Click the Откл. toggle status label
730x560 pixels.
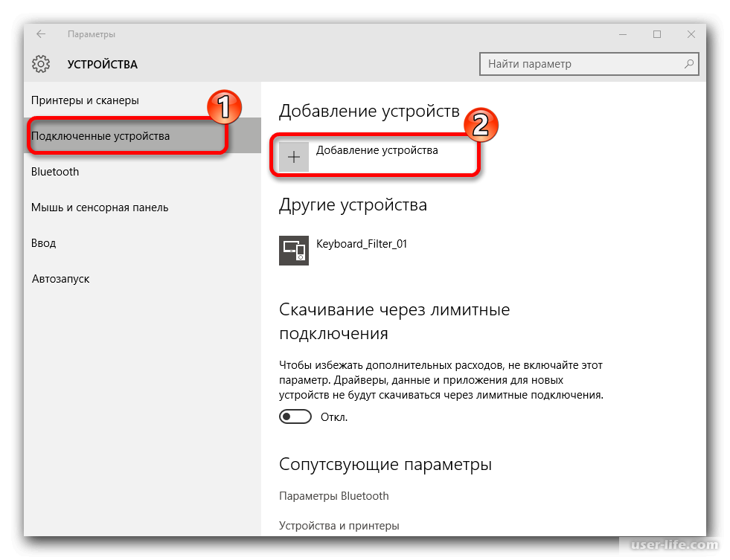tap(334, 417)
